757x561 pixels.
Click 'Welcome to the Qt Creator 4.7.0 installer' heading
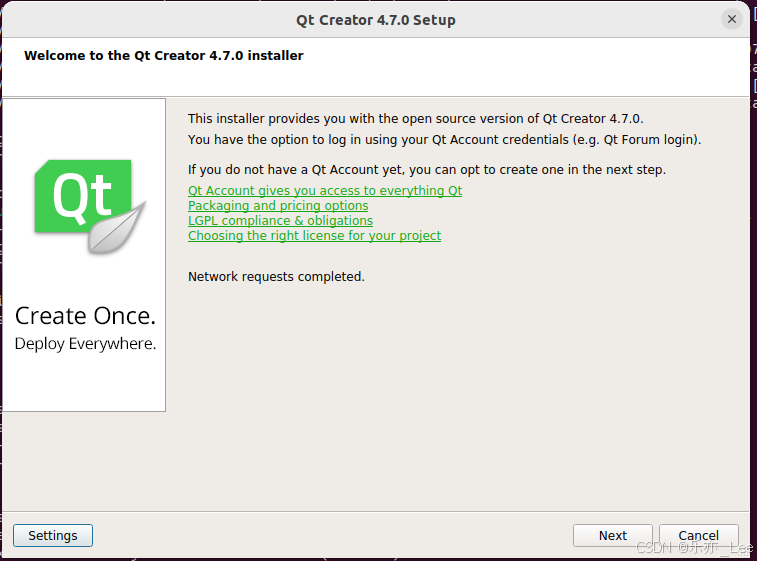(164, 56)
